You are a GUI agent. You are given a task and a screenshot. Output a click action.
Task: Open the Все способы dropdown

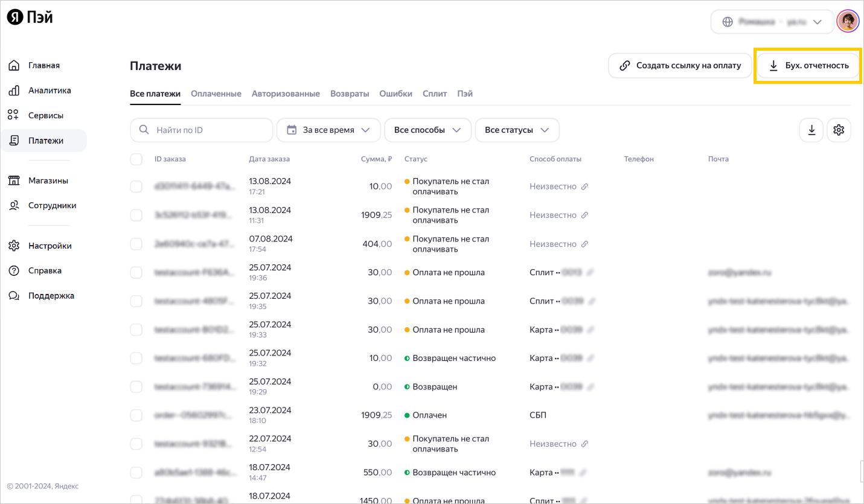(x=427, y=130)
